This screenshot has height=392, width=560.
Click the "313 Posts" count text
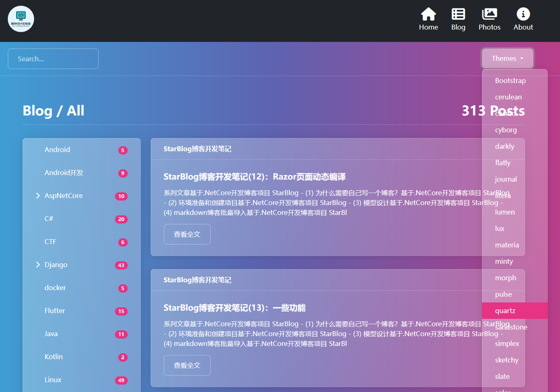pos(493,111)
